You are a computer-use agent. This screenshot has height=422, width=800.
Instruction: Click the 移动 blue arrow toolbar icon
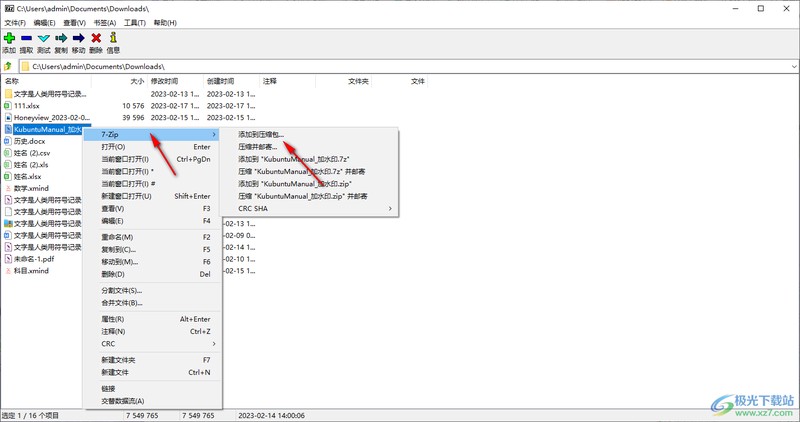(x=79, y=38)
